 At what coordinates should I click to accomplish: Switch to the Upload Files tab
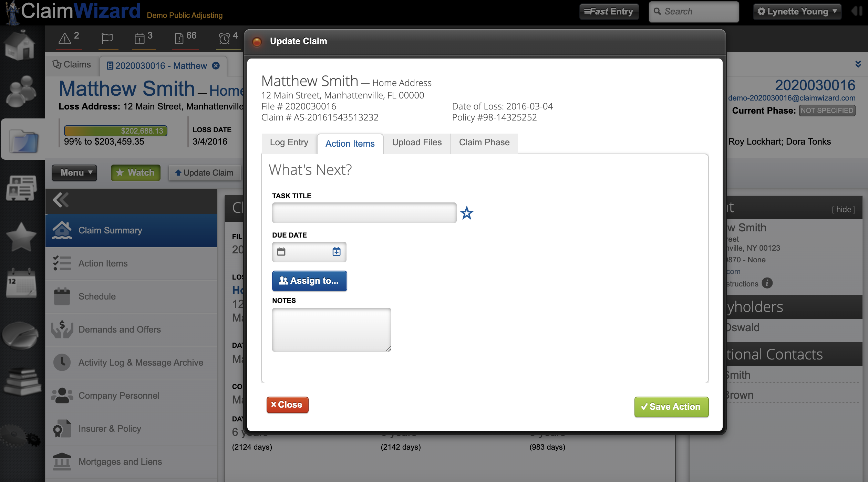pos(417,143)
